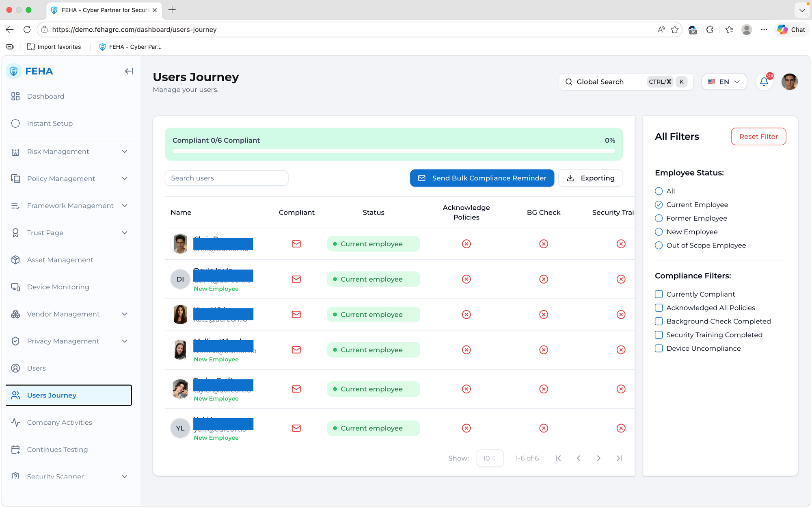Collapse the FEHA sidebar with arrow icon
This screenshot has height=508, width=812.
click(x=129, y=71)
